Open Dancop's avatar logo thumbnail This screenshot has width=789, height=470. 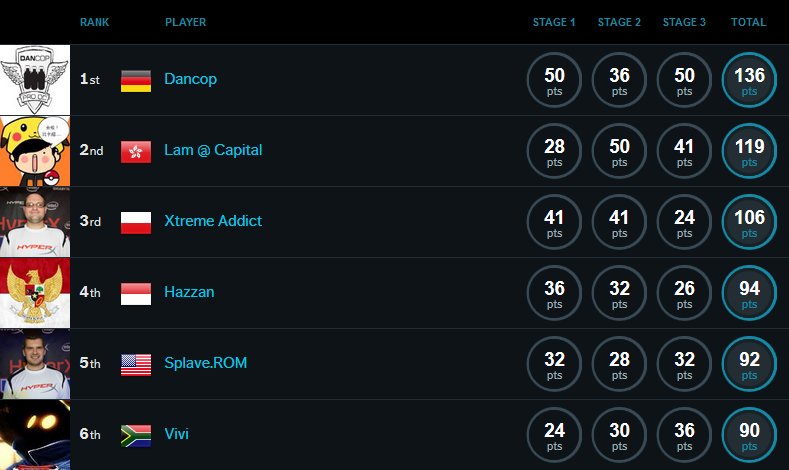tap(35, 80)
